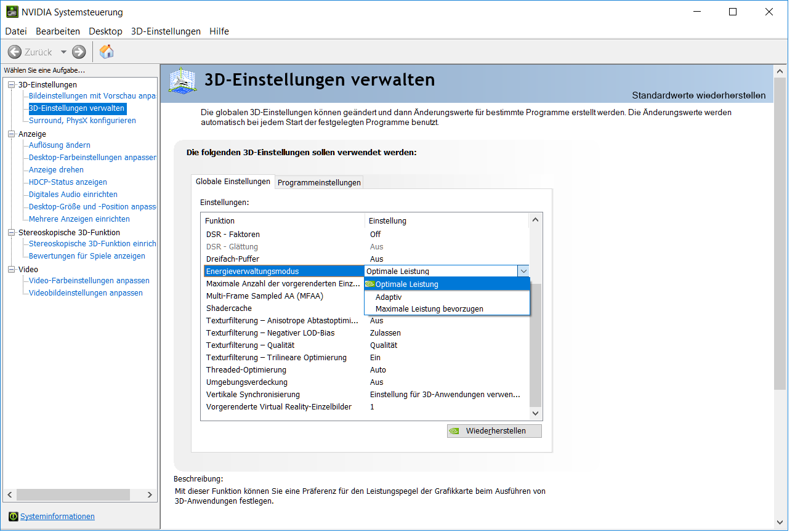Open Bewertungen für Spiele anzeigen
795x532 pixels.
tap(87, 256)
